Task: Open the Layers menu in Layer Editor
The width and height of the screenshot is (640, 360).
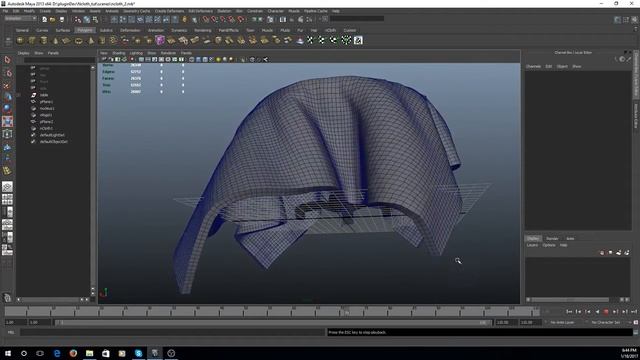Action: pos(532,245)
